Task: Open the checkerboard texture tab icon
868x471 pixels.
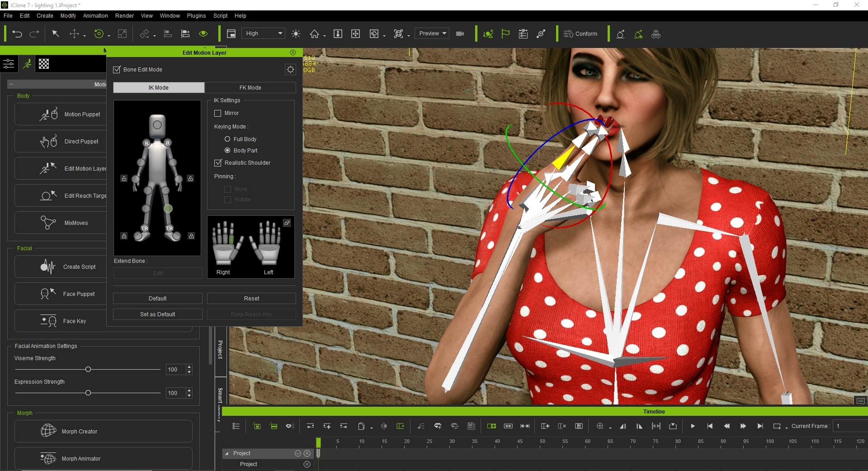Action: pyautogui.click(x=44, y=64)
